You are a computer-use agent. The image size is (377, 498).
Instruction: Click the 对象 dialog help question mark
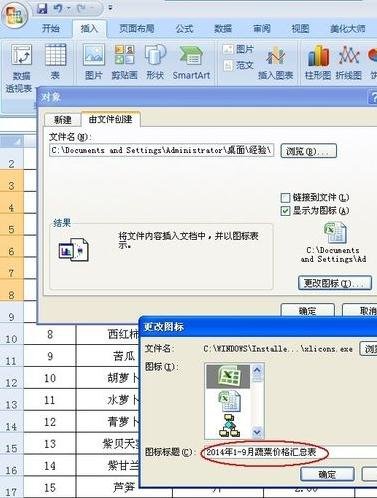click(x=373, y=97)
